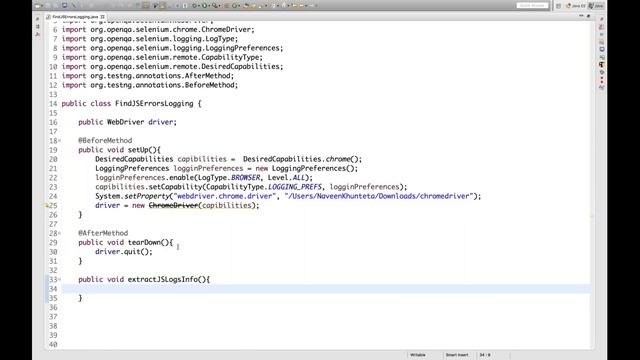Minimize the editor area
Screen dimensions: 640x360
pos(581,16)
